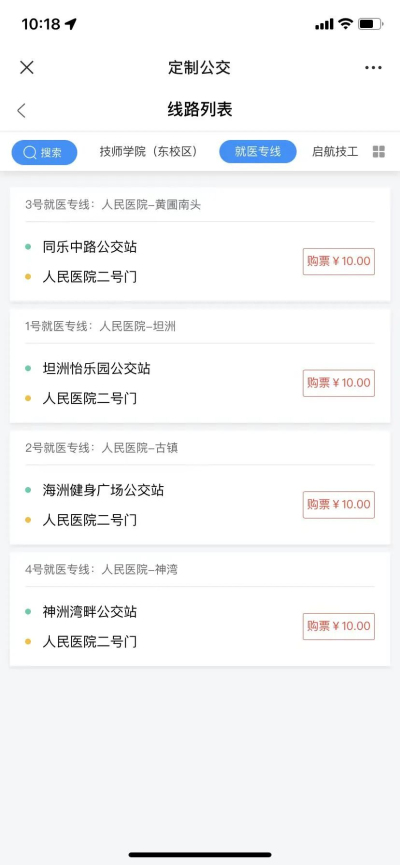Tap the 3号就医专线：人民医院-黄圃南头 header
400x865 pixels.
click(x=113, y=205)
